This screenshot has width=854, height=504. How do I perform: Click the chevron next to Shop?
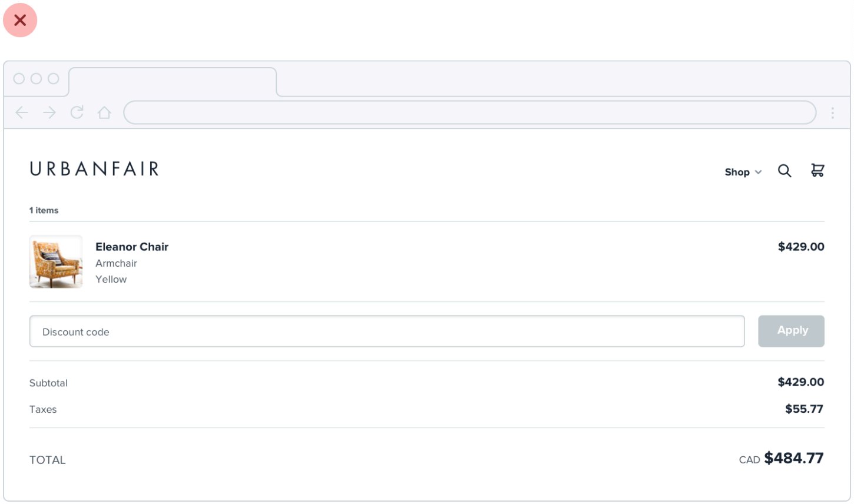pos(759,172)
